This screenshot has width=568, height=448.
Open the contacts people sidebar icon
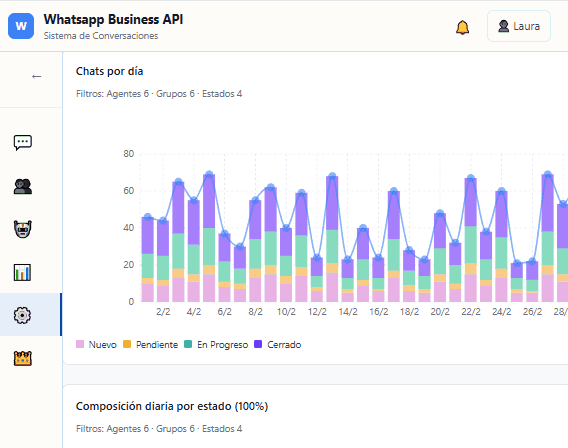(x=23, y=186)
